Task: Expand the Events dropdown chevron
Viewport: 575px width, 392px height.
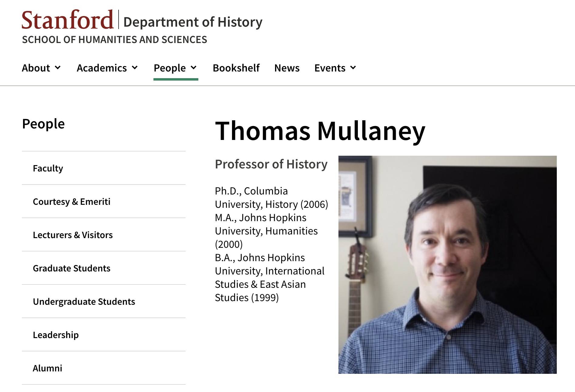Action: [x=353, y=68]
